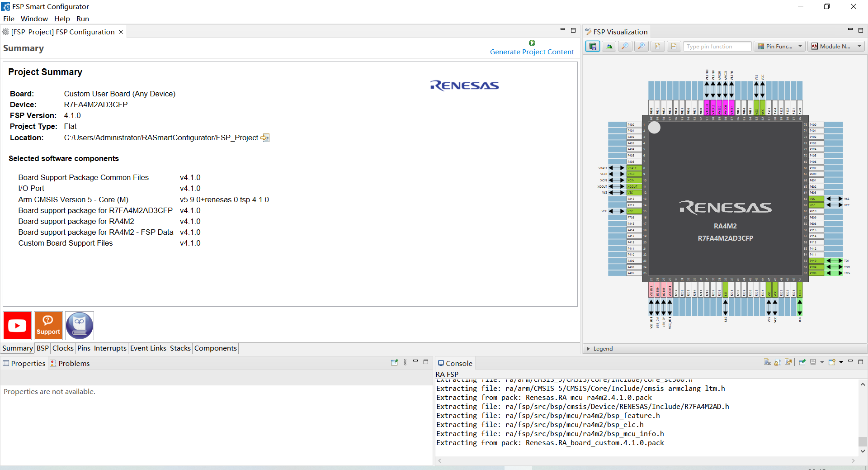
Task: Switch to the BSP tab
Action: [x=42, y=348]
